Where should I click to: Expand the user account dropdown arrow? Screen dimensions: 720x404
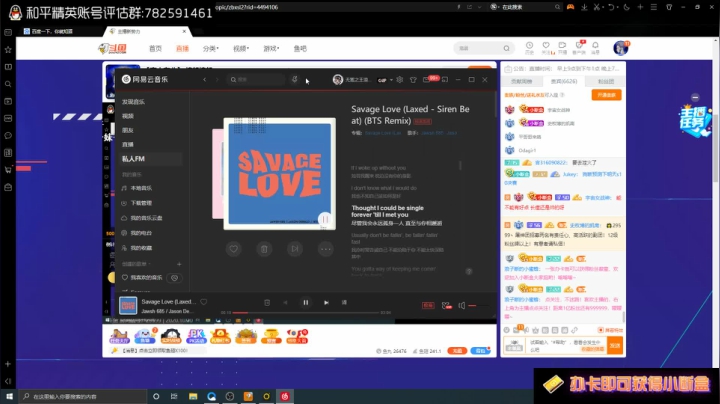click(x=391, y=80)
